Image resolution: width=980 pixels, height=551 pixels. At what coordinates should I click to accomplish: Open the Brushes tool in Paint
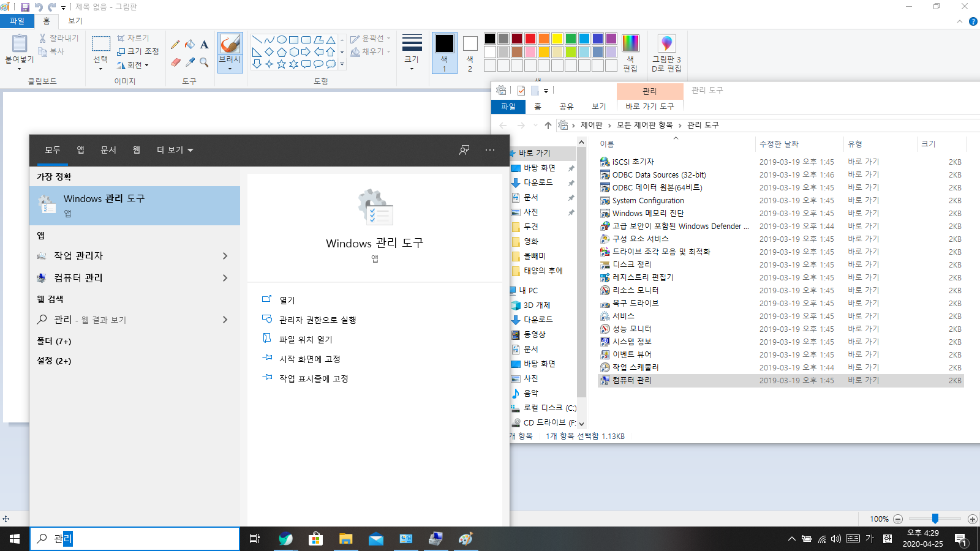click(x=230, y=52)
